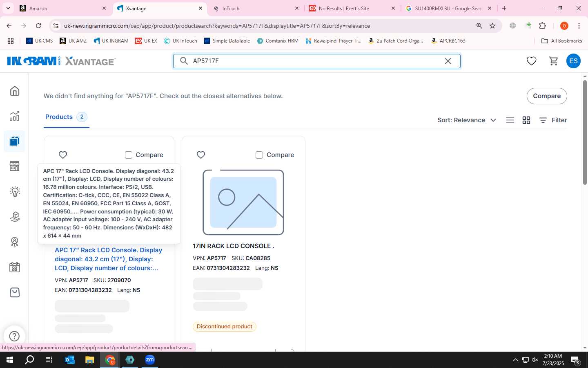The width and height of the screenshot is (588, 368).
Task: Reload the current page
Action: 38,26
